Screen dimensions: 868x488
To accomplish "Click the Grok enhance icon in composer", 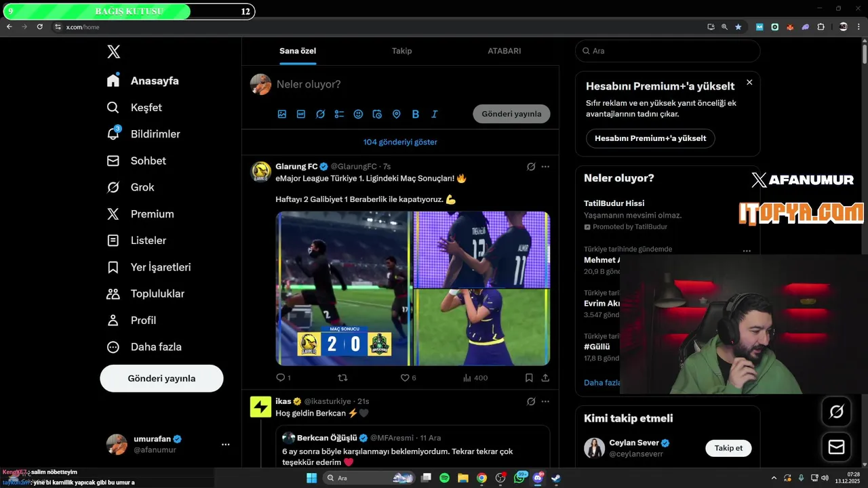I will [x=320, y=114].
